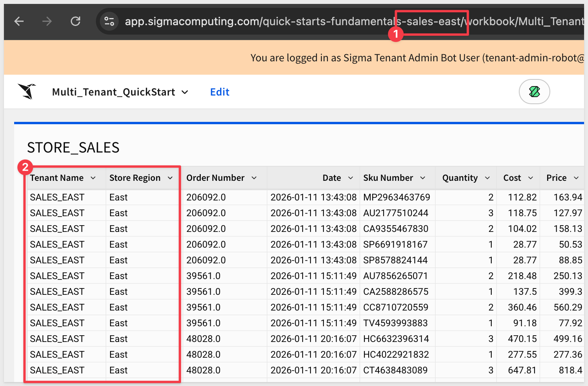This screenshot has height=386, width=588.
Task: Expand Tenant Name column menu
Action: pyautogui.click(x=93, y=178)
